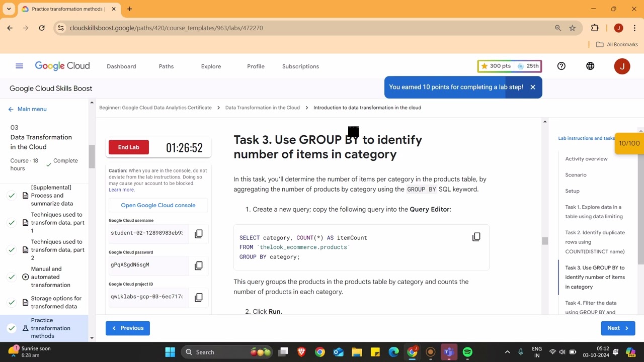Click the End Lab button
Viewport: 644px width, 362px height.
(x=129, y=147)
